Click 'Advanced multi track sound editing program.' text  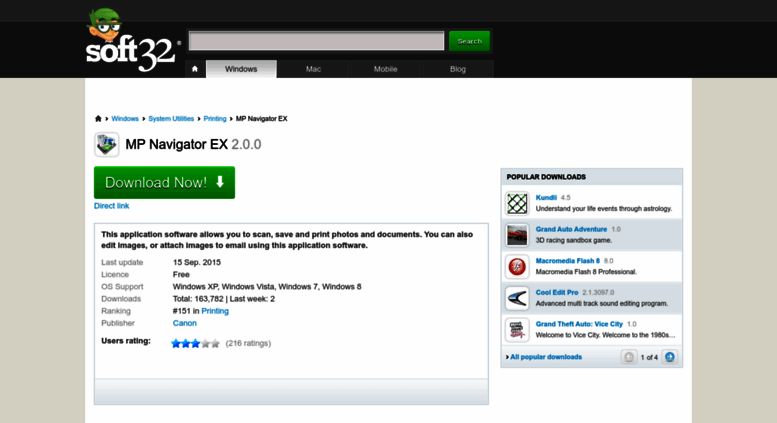click(602, 303)
